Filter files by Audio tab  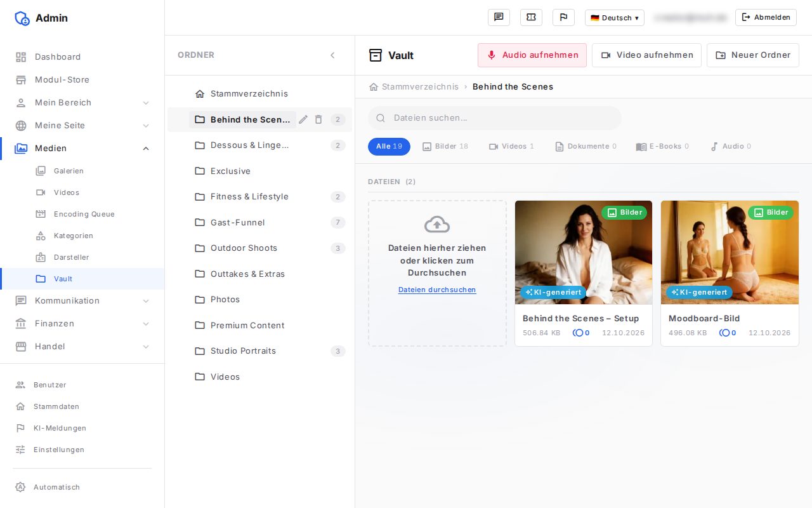731,147
